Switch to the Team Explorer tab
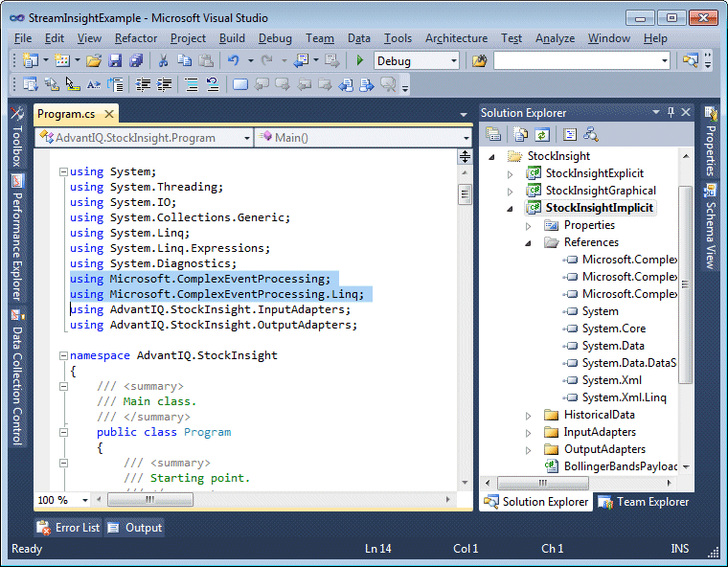728x567 pixels. [643, 502]
